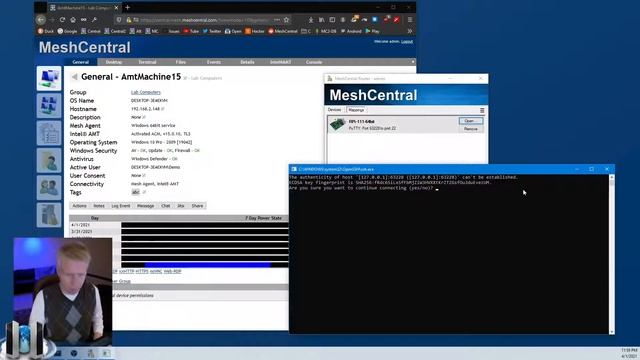Switch to the Terminal tab
This screenshot has height=360, width=640.
click(147, 62)
